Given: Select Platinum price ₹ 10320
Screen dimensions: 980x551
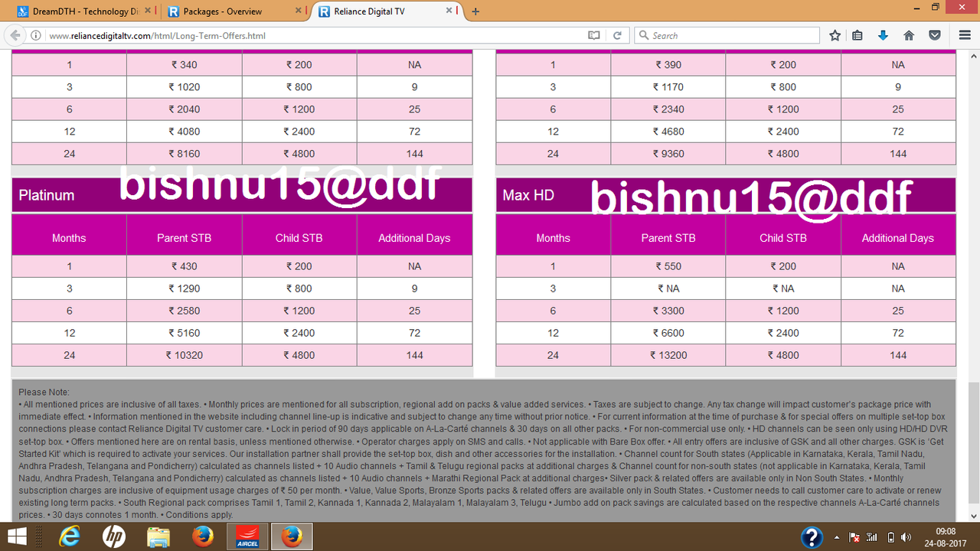Looking at the screenshot, I should coord(184,355).
